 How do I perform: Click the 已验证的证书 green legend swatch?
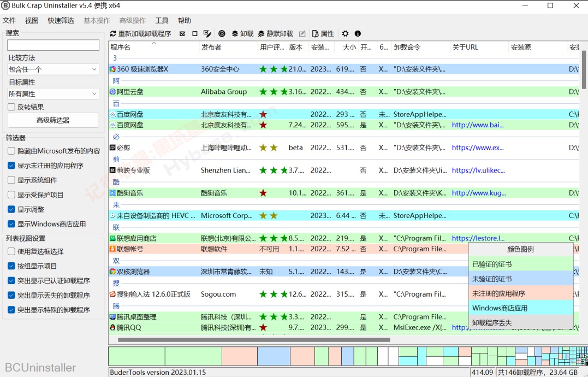click(x=521, y=264)
